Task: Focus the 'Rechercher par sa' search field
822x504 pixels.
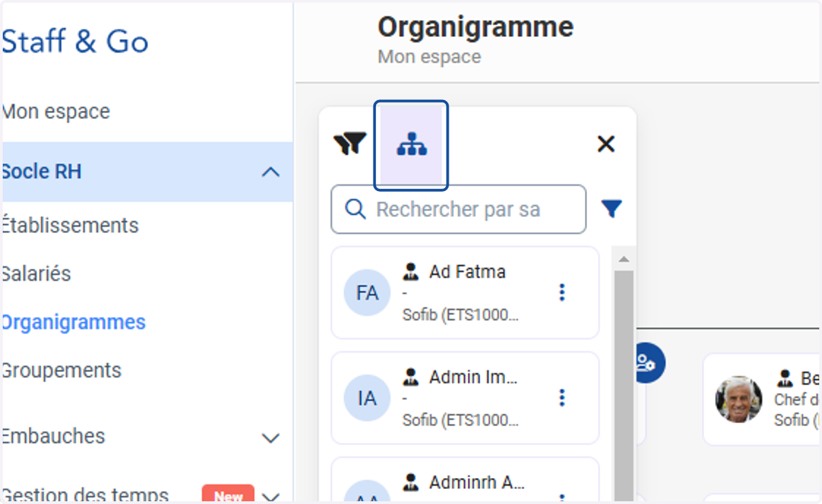Action: pos(458,209)
